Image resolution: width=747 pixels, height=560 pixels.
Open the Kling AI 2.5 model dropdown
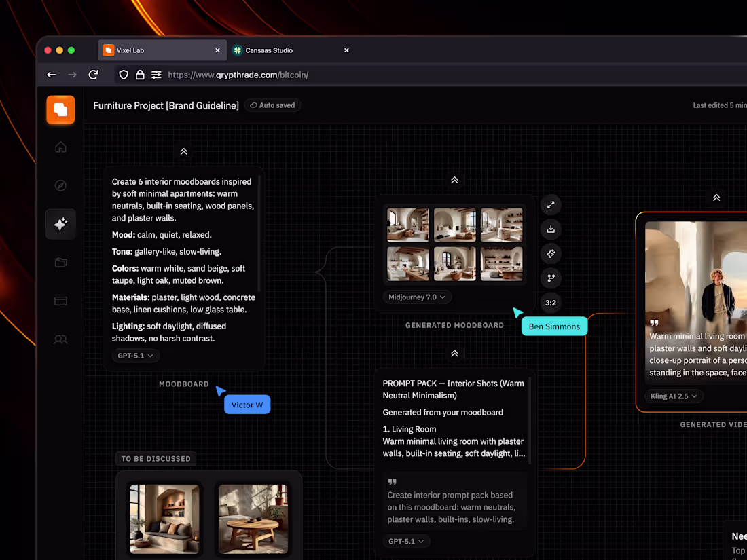(x=674, y=396)
